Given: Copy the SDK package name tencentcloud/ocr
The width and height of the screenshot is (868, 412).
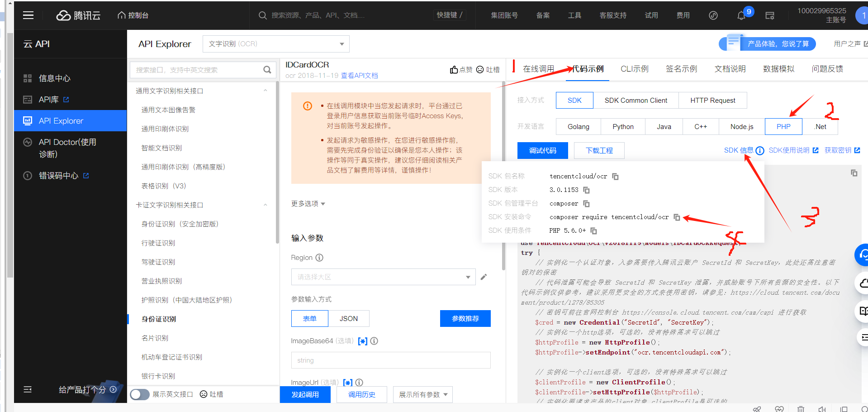Looking at the screenshot, I should tap(615, 176).
